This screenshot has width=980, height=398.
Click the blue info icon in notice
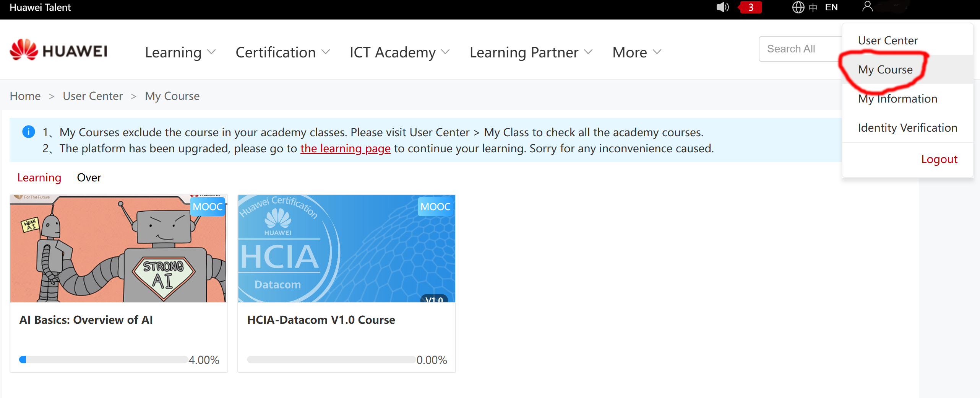pos(29,132)
